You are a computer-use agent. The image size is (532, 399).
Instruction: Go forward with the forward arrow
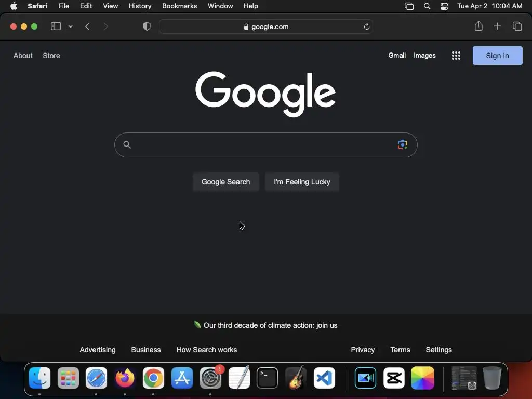click(105, 26)
